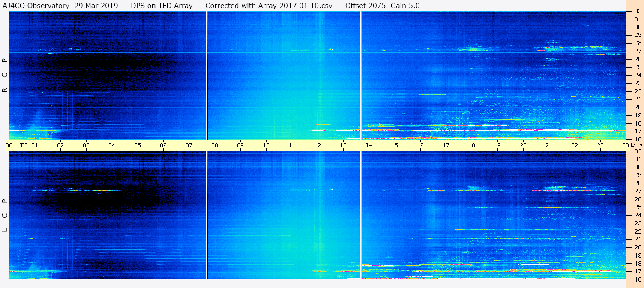Click the 03 hour tick label
The height and width of the screenshot is (288, 644).
pos(86,145)
